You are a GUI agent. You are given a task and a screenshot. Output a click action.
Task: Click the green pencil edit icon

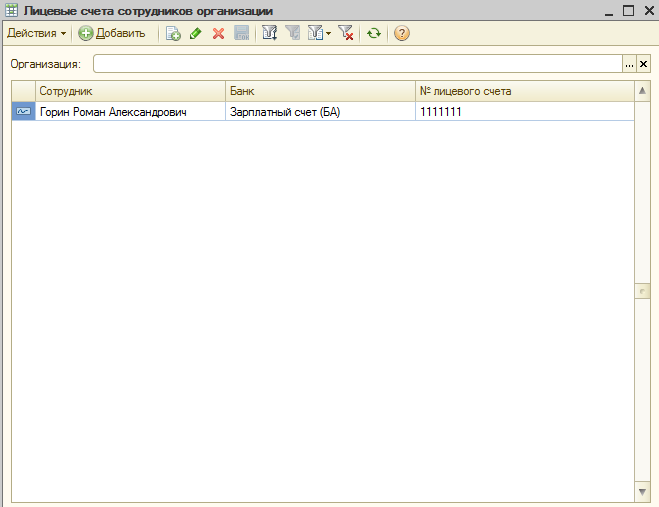click(x=195, y=33)
